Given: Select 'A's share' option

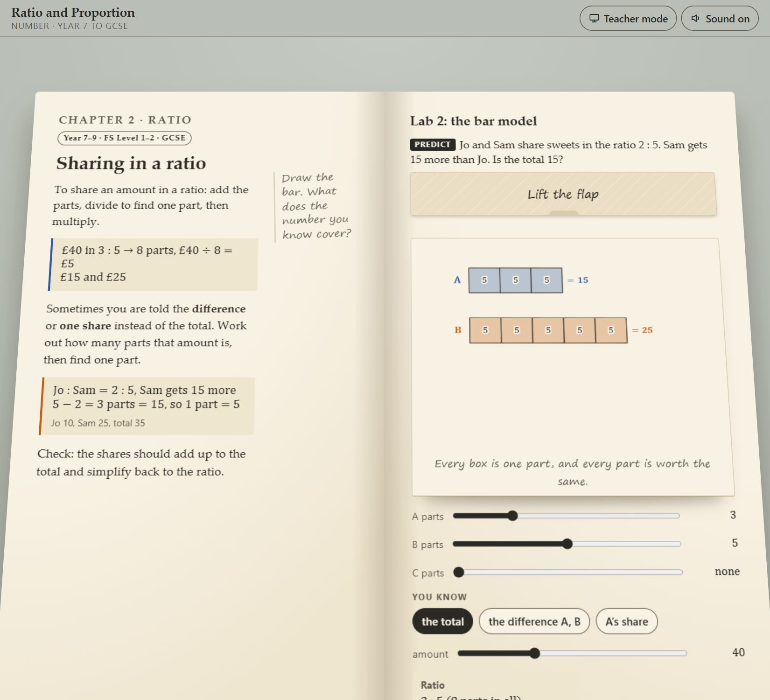Looking at the screenshot, I should [627, 621].
